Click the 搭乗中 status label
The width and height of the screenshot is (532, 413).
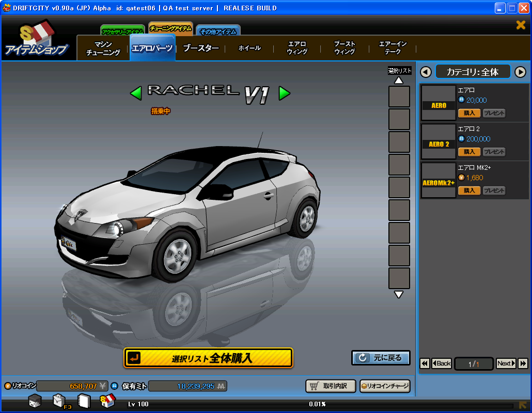pos(161,111)
